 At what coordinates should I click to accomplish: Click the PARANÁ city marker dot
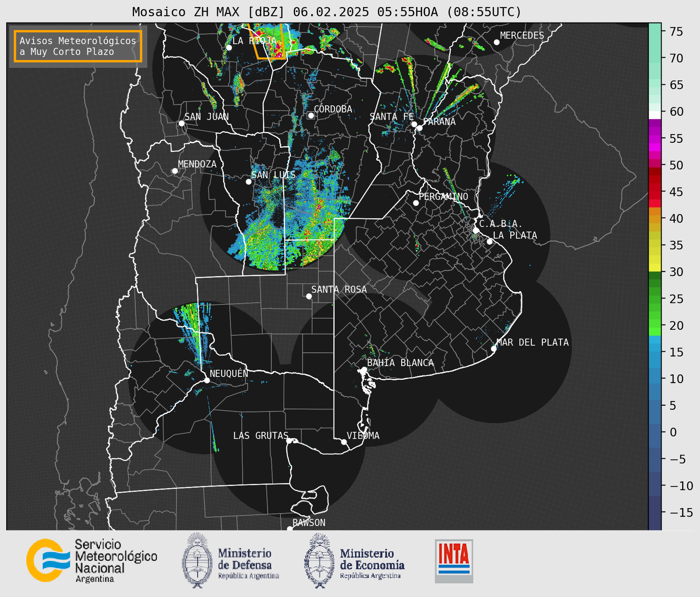click(420, 128)
